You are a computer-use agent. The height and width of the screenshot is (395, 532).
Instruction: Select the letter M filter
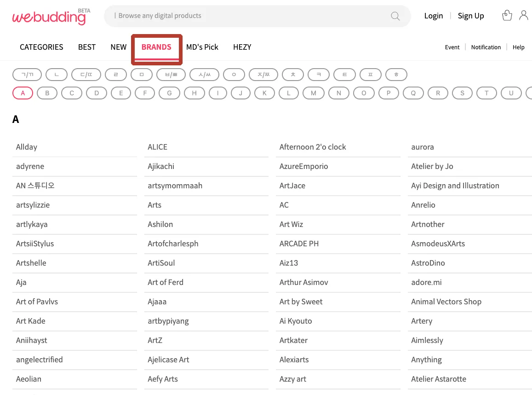[x=314, y=93]
